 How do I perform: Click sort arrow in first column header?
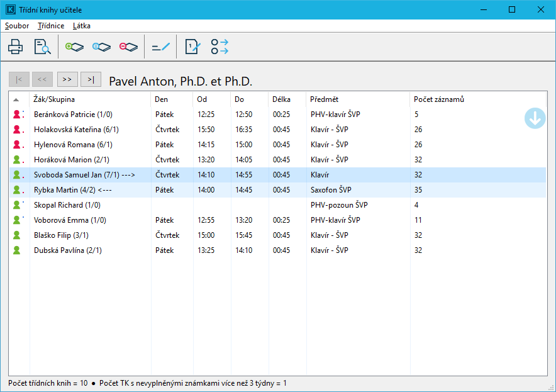(16, 99)
